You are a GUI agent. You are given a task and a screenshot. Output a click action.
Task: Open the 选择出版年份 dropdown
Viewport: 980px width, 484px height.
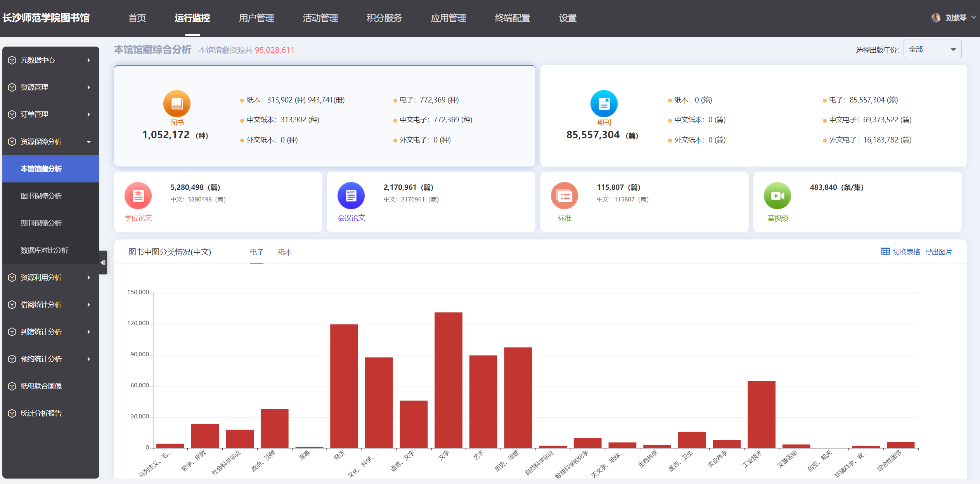(x=932, y=49)
